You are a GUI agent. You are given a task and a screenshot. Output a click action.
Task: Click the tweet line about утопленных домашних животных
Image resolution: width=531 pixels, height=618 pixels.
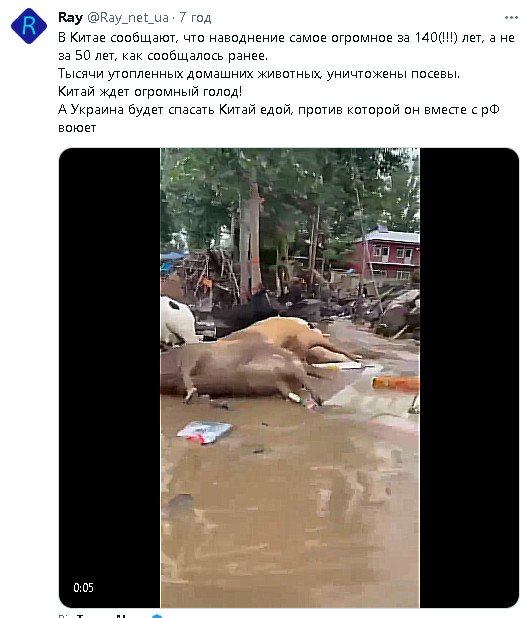[259, 74]
